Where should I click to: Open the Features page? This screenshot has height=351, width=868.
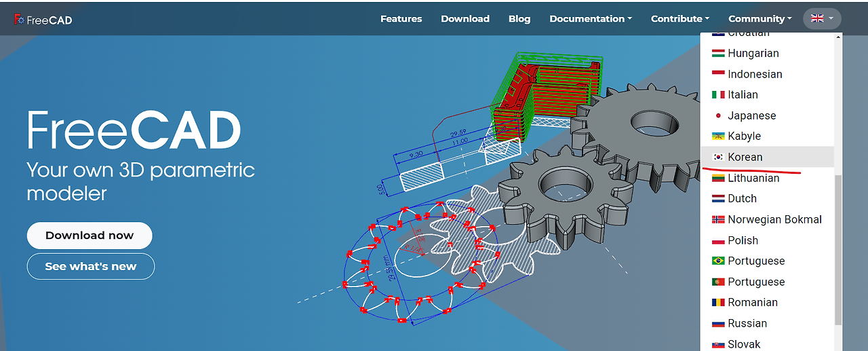(401, 19)
